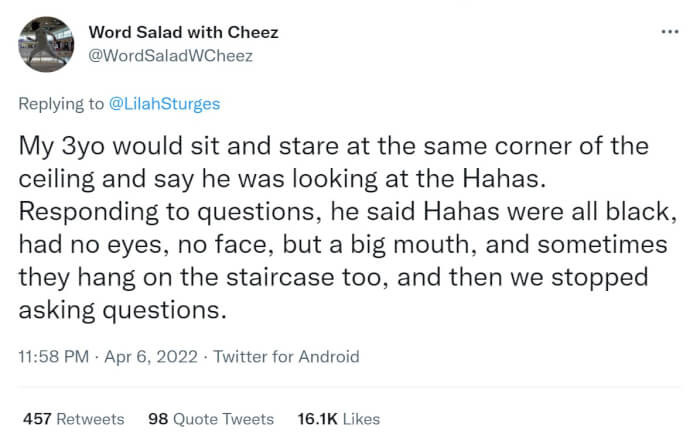Open the Twitter for Android source link
Viewport: 700px width, 448px height.
tap(286, 357)
